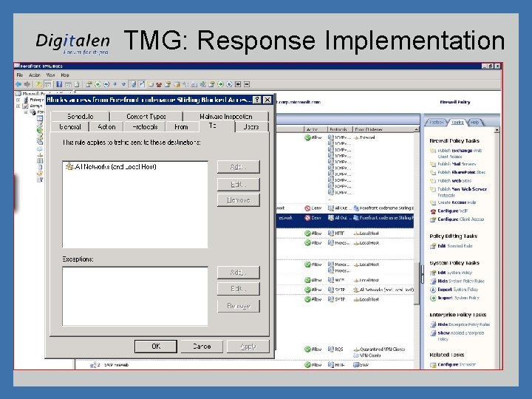Click Create Access Rule link
Viewport: 532px width, 399px height.
pos(457,202)
